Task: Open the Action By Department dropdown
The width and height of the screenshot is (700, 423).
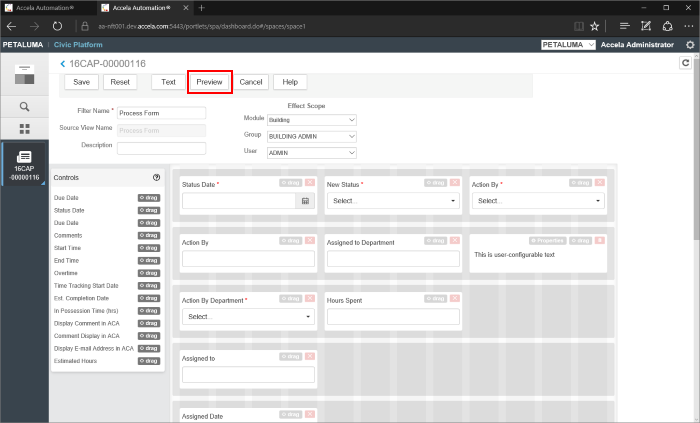Action: point(248,317)
